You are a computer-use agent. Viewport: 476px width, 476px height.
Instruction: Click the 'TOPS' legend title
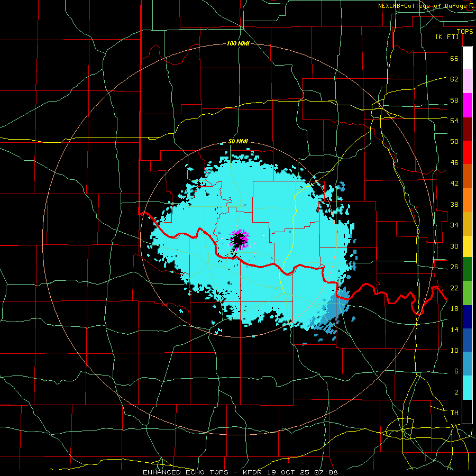465,31
